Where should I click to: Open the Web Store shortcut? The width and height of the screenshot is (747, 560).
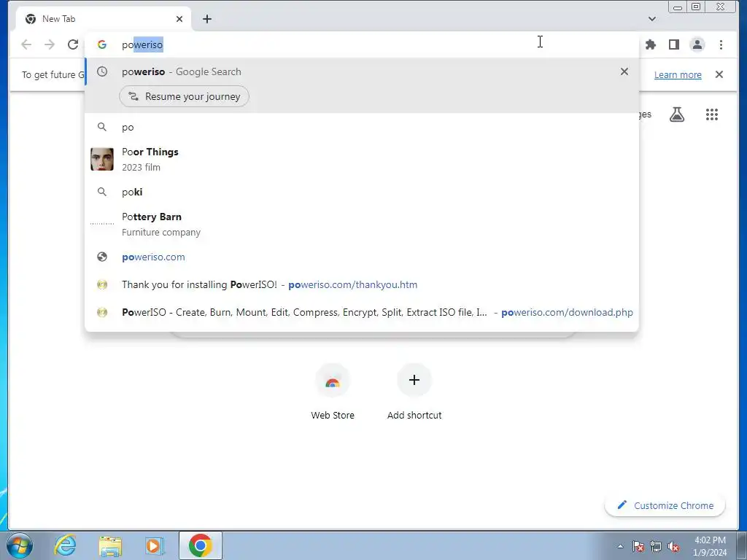click(x=333, y=392)
